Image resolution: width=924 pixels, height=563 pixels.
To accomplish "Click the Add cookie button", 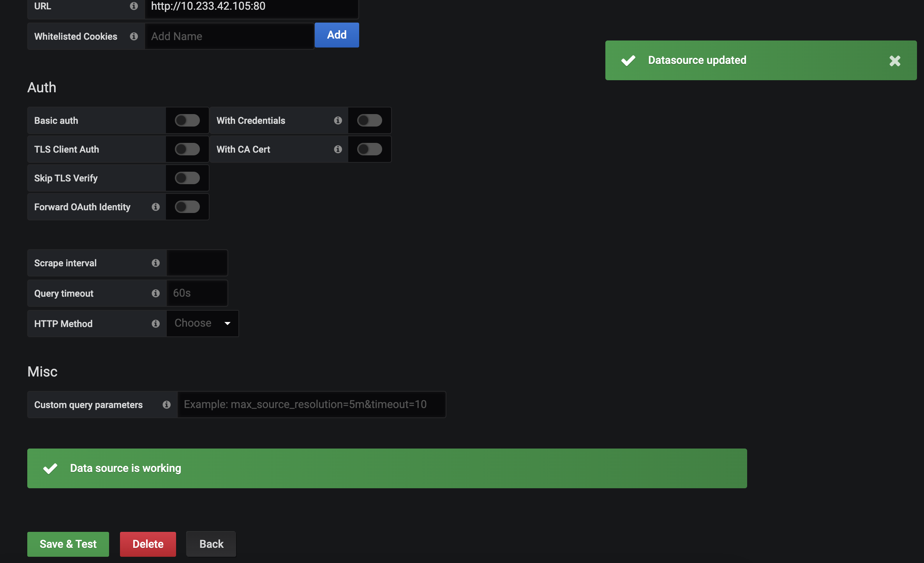I will (x=337, y=35).
